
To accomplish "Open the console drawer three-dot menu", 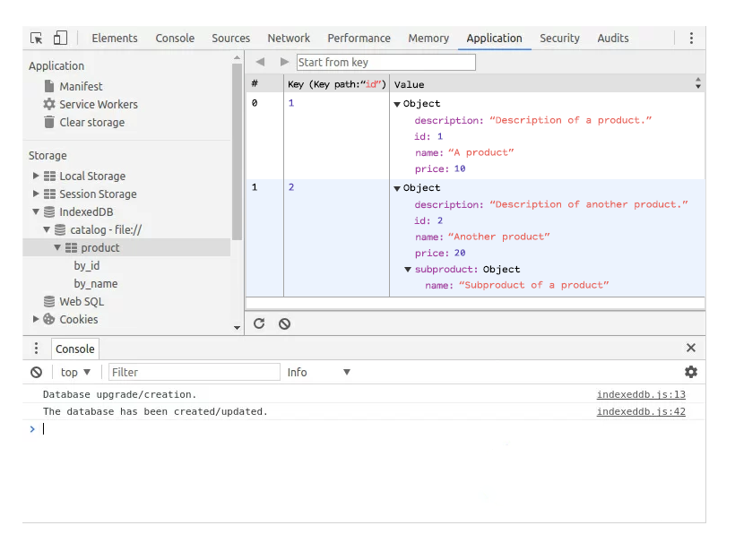I will 36,349.
